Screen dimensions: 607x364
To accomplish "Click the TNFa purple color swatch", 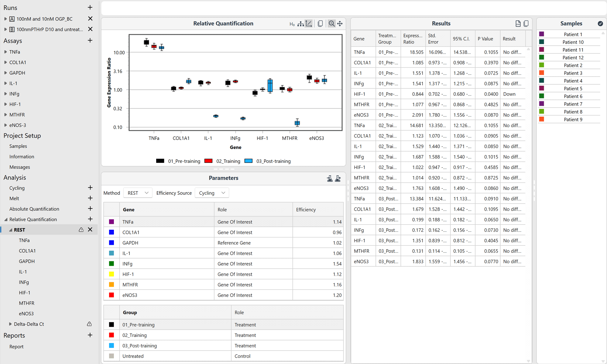I will pyautogui.click(x=111, y=222).
